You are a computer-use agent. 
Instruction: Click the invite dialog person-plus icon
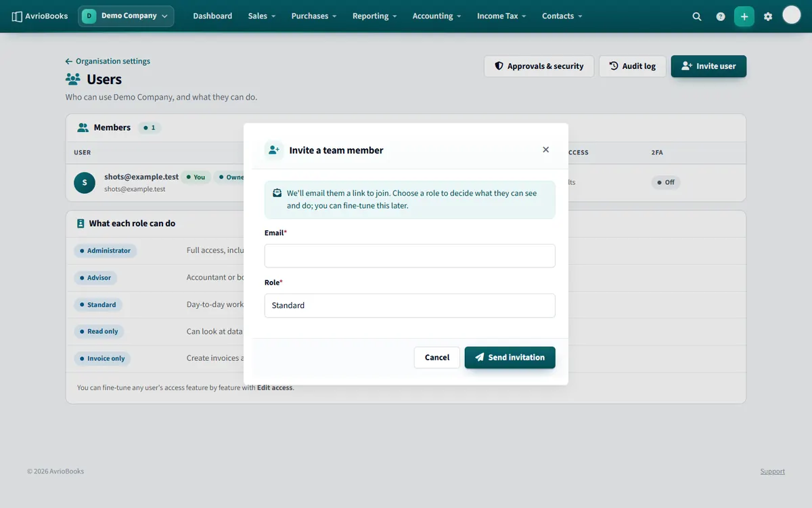[x=273, y=150]
